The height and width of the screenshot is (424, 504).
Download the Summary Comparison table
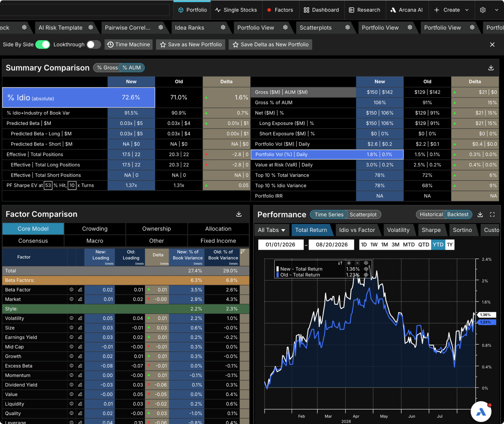point(491,68)
